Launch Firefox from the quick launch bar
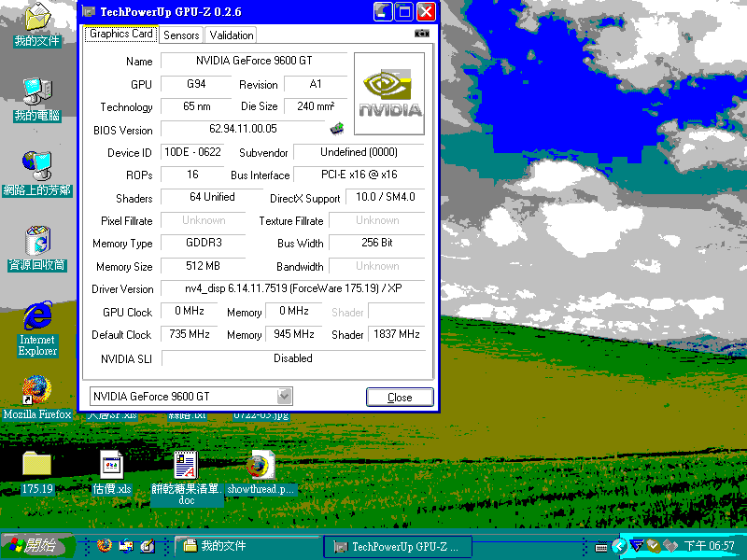Viewport: 747px width, 560px height. click(x=105, y=546)
